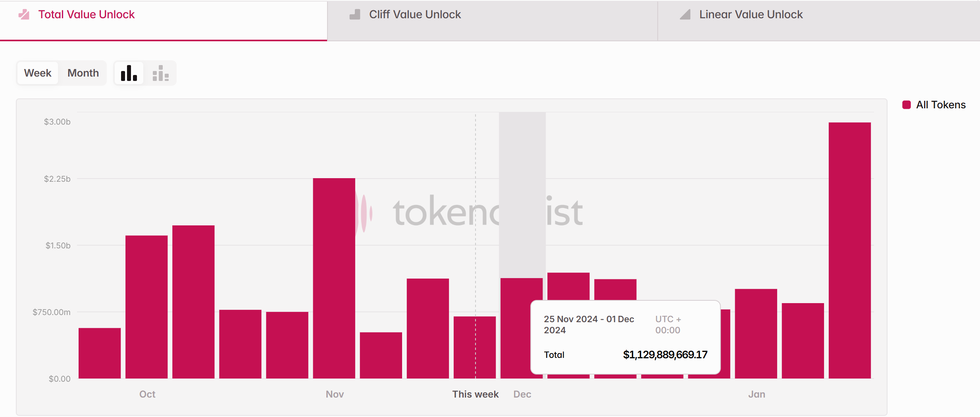Select the Month interval toggle
Screen dimensions: 980x417
coord(83,73)
